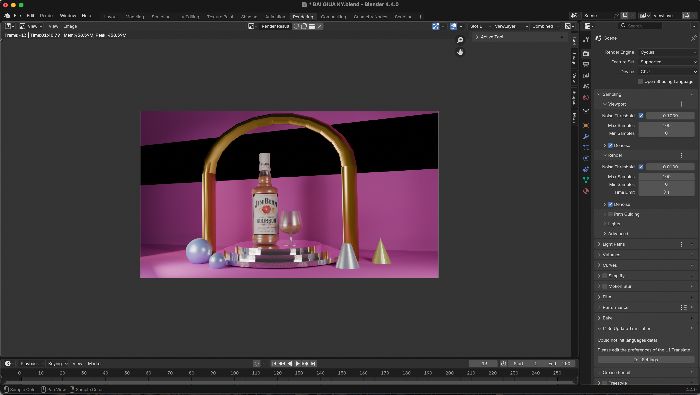Click the Play animation button in timeline
The width and height of the screenshot is (700, 395).
click(x=298, y=364)
